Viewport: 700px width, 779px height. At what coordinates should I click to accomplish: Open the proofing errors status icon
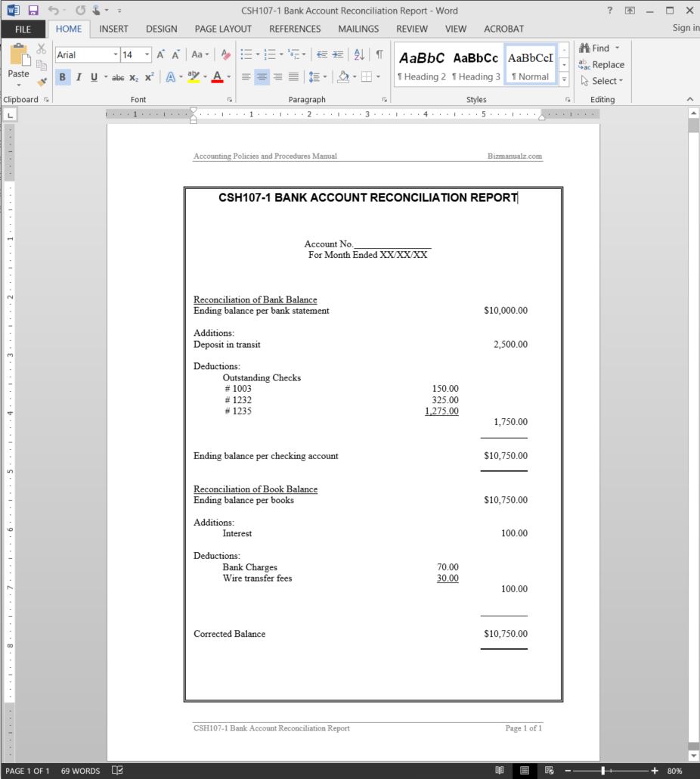pyautogui.click(x=117, y=771)
